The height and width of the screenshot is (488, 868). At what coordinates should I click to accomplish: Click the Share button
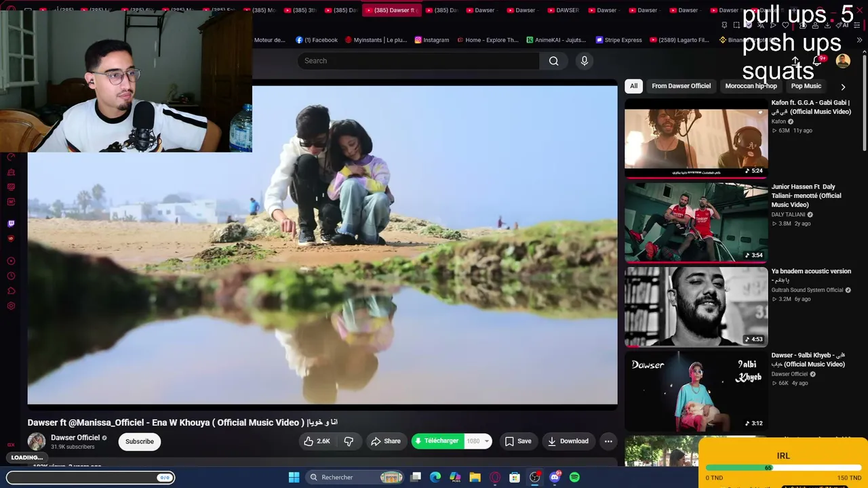tap(386, 441)
